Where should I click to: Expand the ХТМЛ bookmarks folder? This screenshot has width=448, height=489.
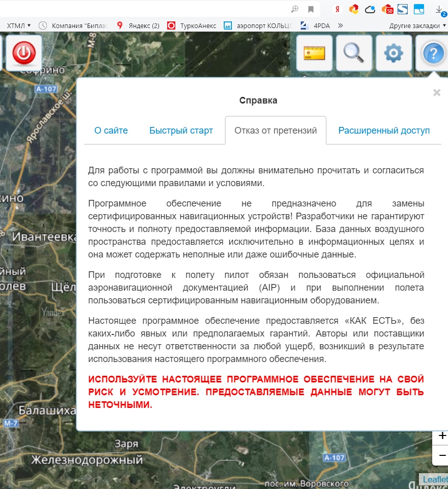(18, 25)
